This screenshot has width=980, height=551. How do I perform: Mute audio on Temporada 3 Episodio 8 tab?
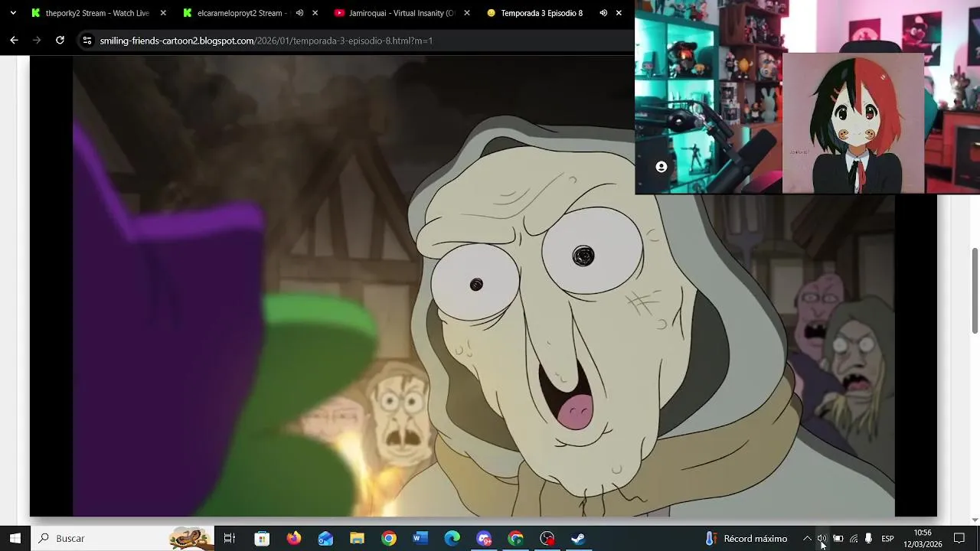click(x=603, y=13)
